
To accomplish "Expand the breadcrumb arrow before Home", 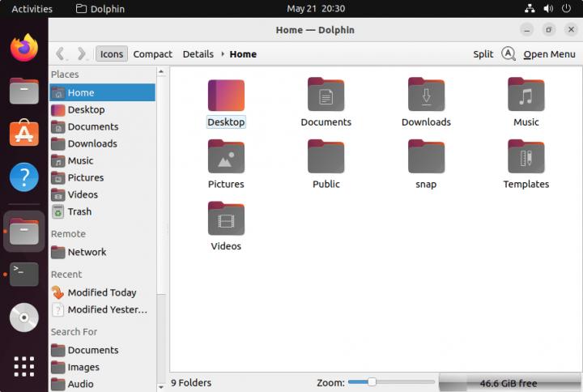I will (x=222, y=54).
